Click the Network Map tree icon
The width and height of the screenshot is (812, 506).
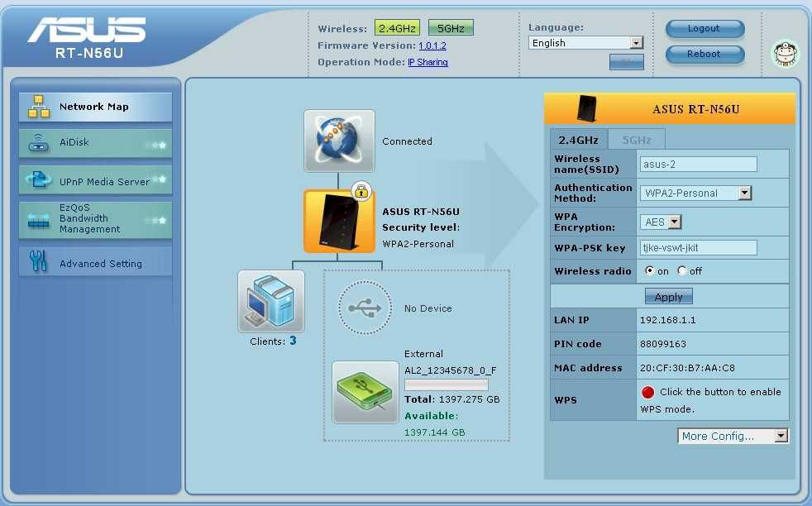39,106
